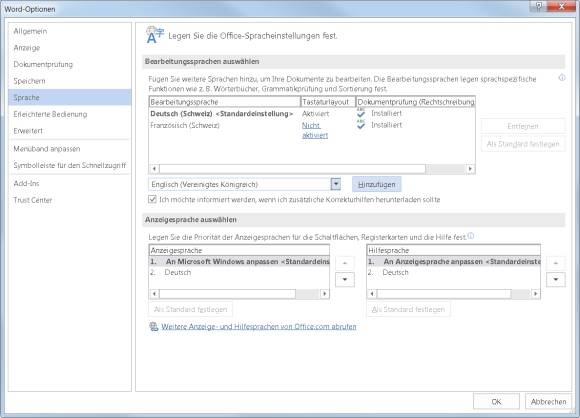
Task: Click spellcheck installed icon for Deutsch (Schweiz)
Action: coord(361,113)
